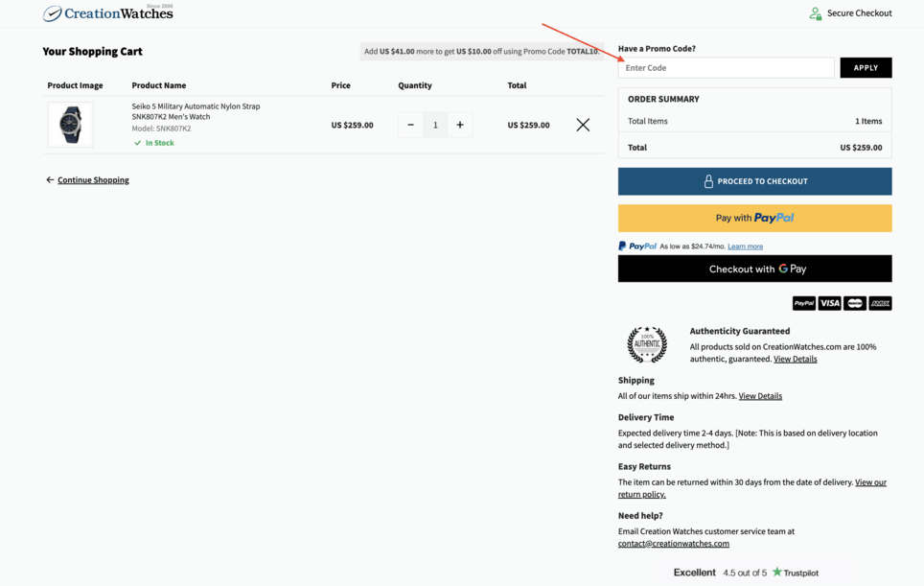Image resolution: width=924 pixels, height=586 pixels.
Task: Open authenticity View Details link
Action: click(795, 359)
